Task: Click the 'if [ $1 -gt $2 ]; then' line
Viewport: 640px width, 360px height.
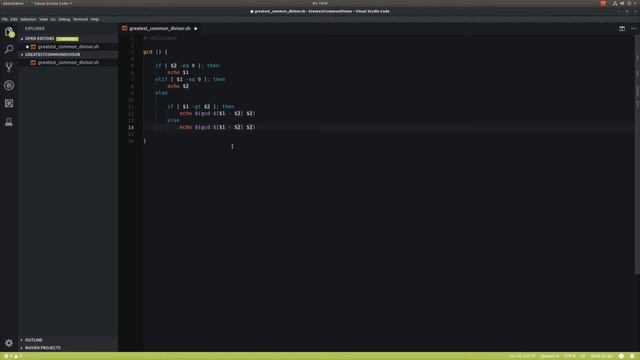Action: pyautogui.click(x=201, y=107)
